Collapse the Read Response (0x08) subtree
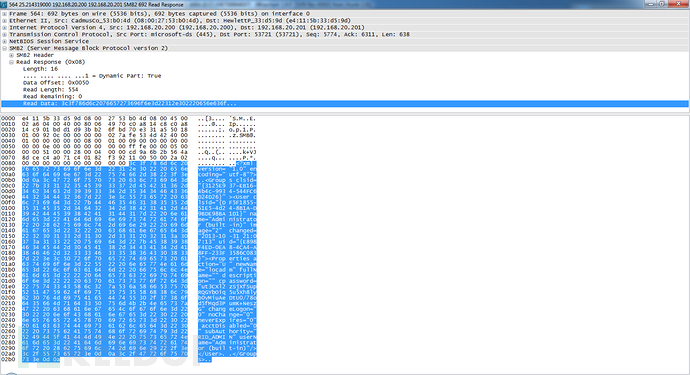Image resolution: width=690 pixels, height=375 pixels. pyautogui.click(x=11, y=62)
